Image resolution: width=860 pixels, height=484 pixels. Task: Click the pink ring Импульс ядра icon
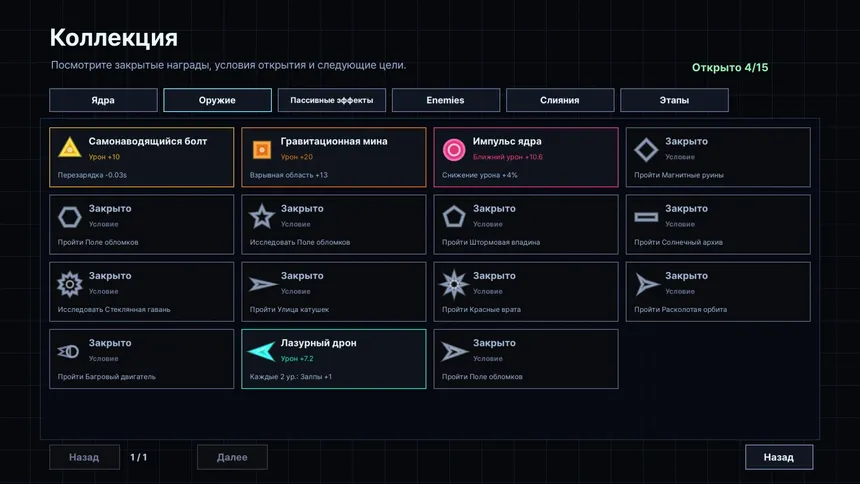(x=454, y=149)
